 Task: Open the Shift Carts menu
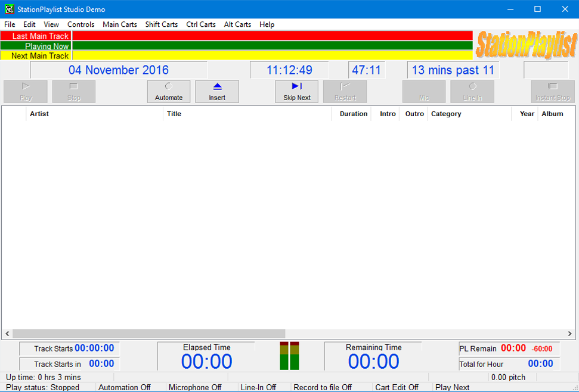[x=162, y=24]
